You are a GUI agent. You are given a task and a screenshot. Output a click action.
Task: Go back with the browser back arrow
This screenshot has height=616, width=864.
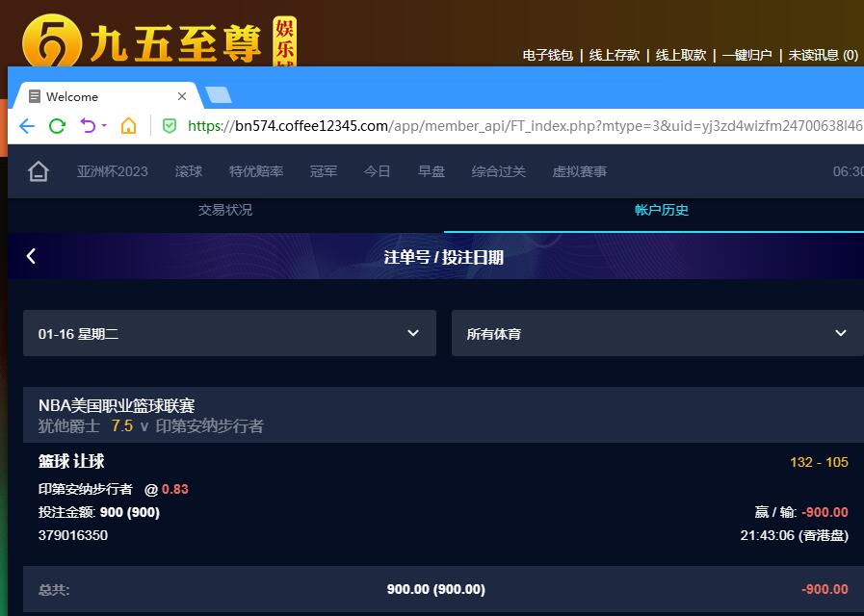pos(27,126)
